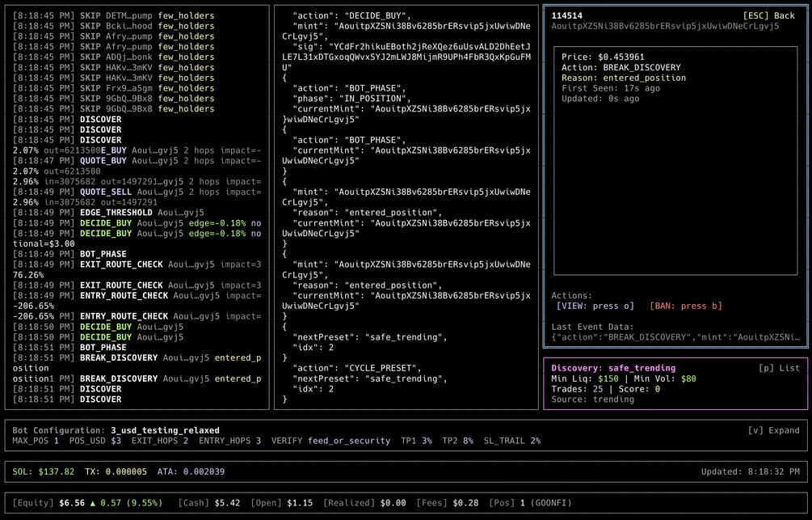The image size is (812, 520).
Task: Click the VERIFY feed_or_security setting
Action: (331, 441)
